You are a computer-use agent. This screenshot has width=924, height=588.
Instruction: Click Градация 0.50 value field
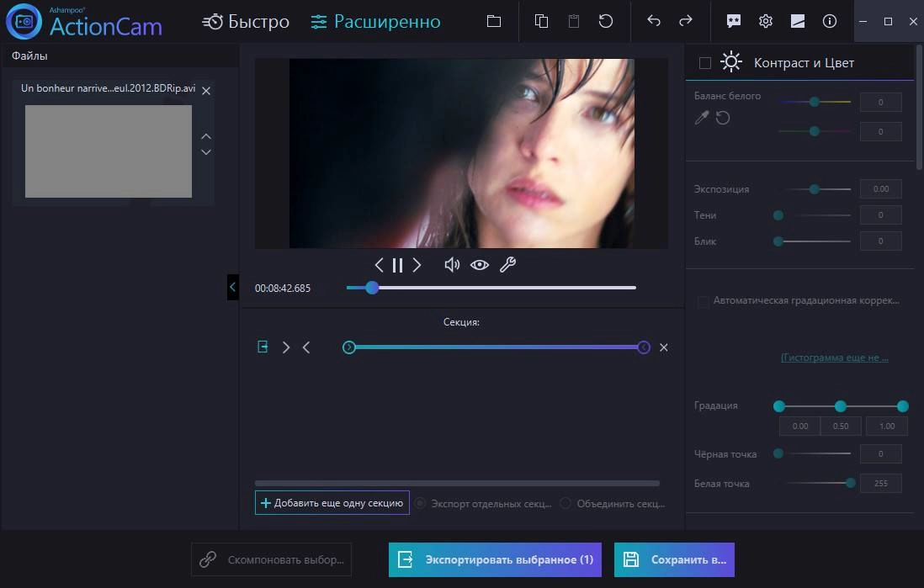coord(841,426)
